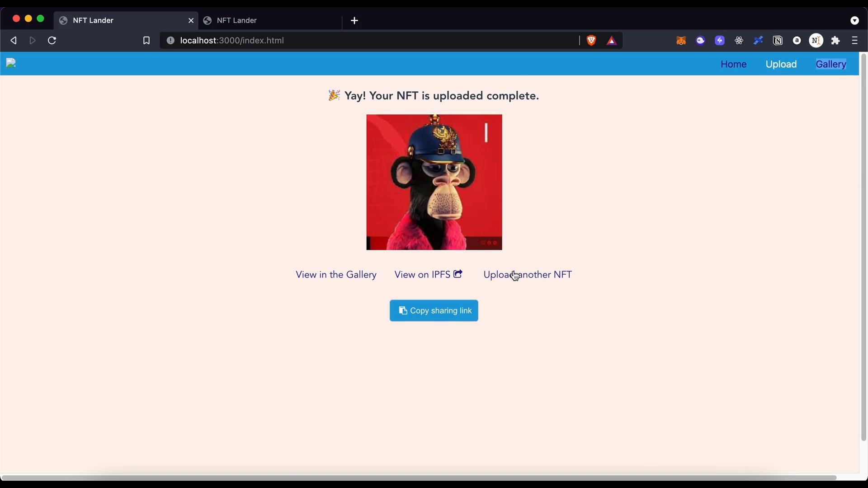Reload the localhost page
The height and width of the screenshot is (488, 868).
pos(52,41)
